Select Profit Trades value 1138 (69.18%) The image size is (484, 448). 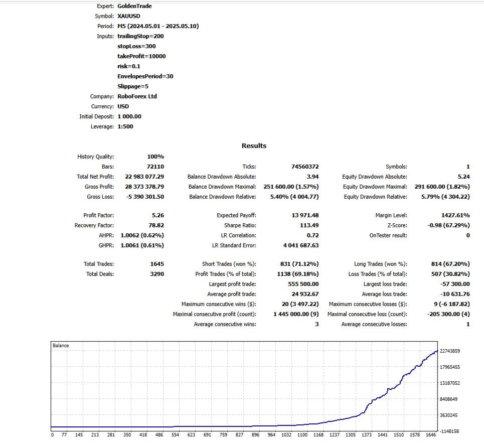click(x=298, y=274)
